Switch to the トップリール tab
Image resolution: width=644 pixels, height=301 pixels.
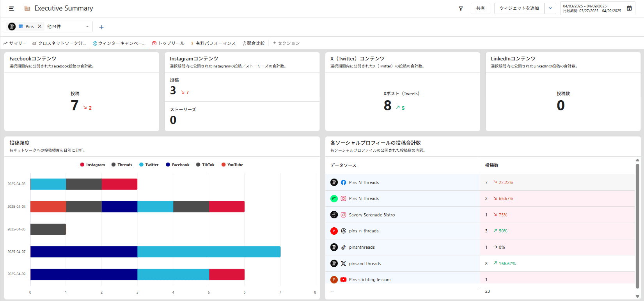tap(168, 43)
